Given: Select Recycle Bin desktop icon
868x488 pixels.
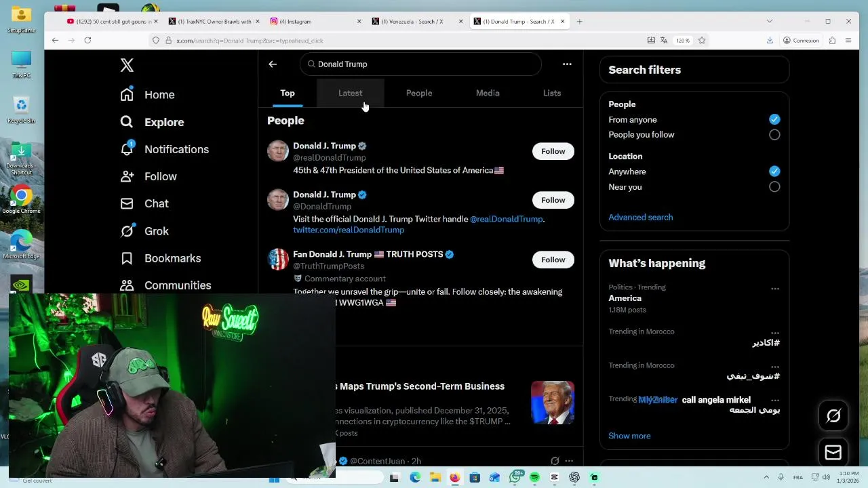Looking at the screenshot, I should tap(21, 110).
